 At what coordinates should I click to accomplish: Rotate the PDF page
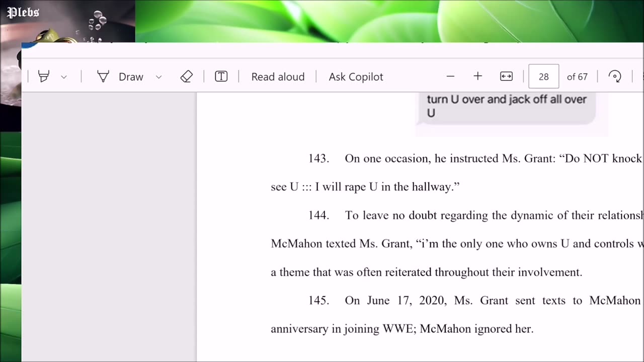[615, 76]
